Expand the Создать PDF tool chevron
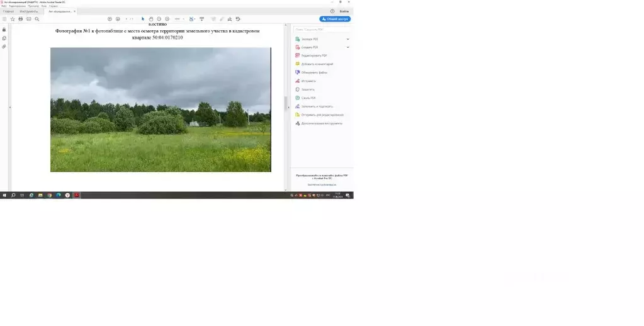This screenshot has width=644, height=326. click(x=348, y=47)
